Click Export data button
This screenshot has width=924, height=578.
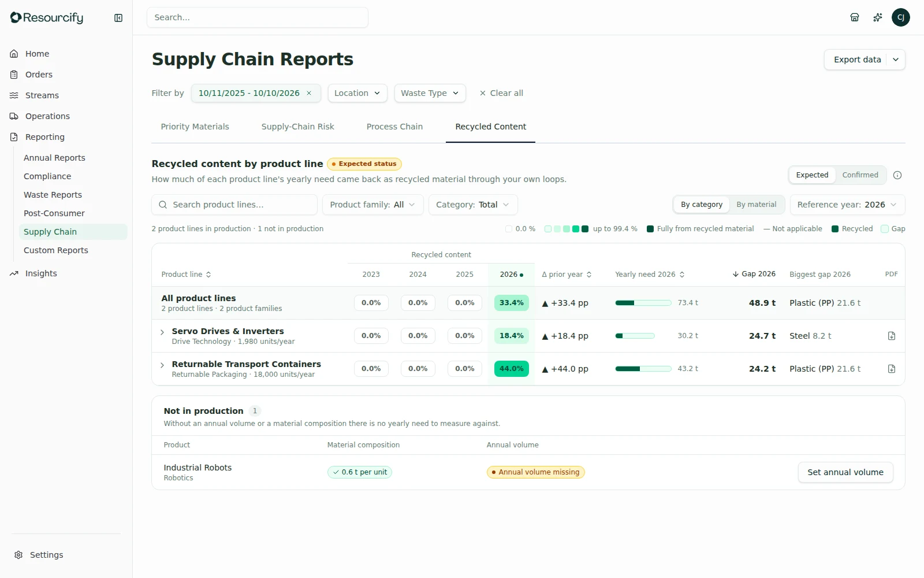pos(857,60)
